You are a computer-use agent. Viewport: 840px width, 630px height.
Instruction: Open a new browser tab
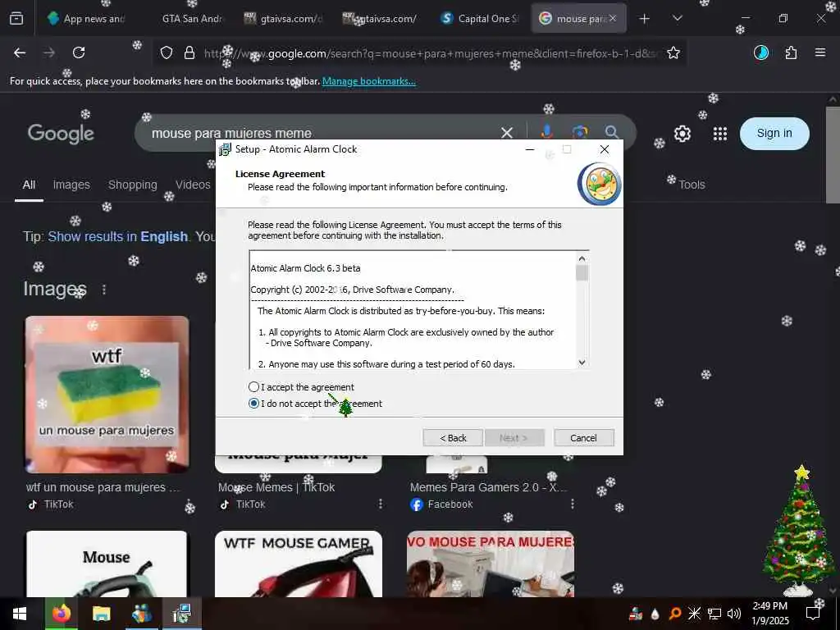pos(645,19)
